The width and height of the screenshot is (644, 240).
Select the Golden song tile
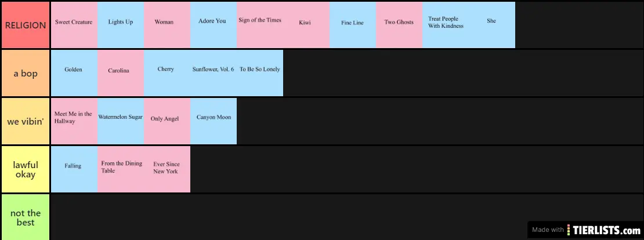pyautogui.click(x=74, y=73)
